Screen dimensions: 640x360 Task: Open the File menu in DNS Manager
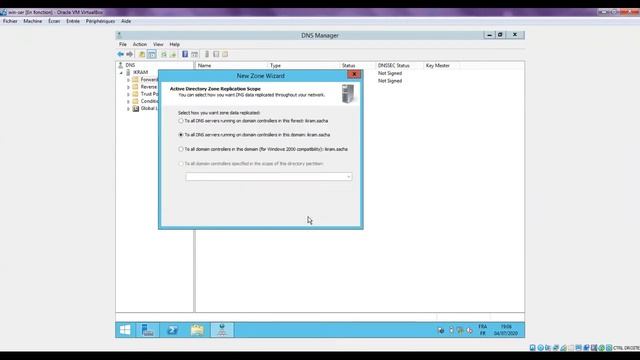123,44
